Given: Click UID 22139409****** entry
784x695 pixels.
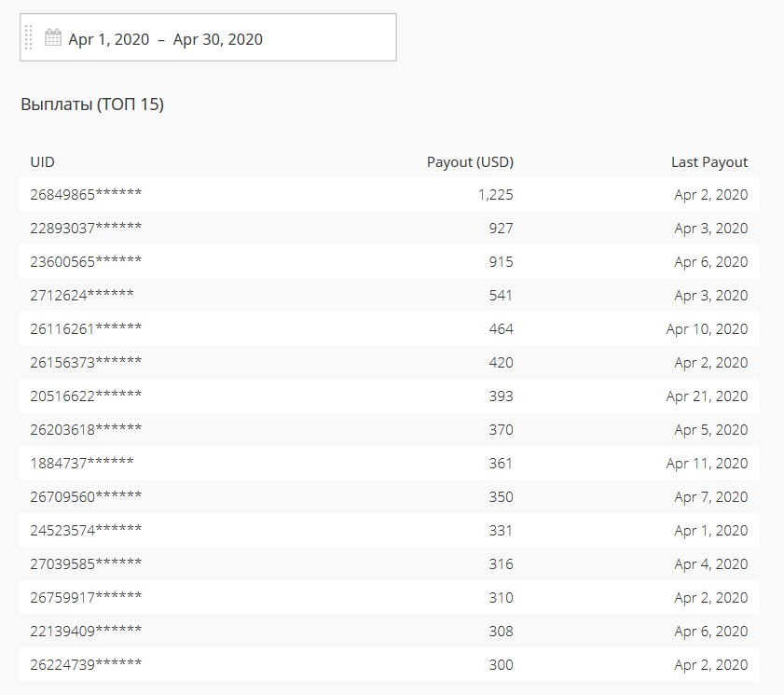Looking at the screenshot, I should 86,632.
